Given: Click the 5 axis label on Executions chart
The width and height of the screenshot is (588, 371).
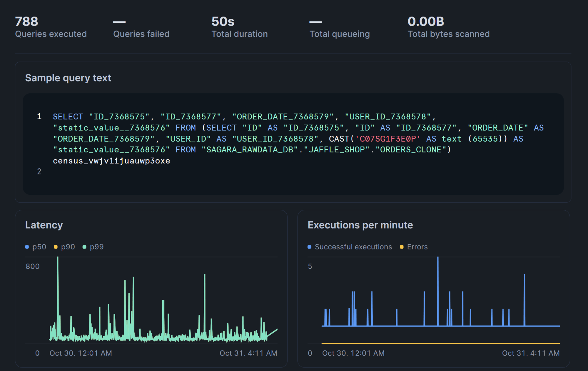Looking at the screenshot, I should point(310,267).
